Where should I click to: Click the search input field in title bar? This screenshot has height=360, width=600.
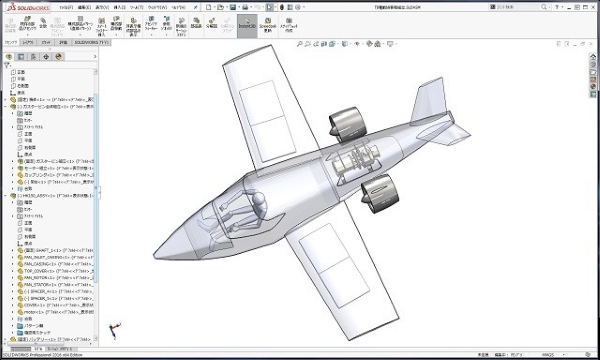[x=518, y=7]
